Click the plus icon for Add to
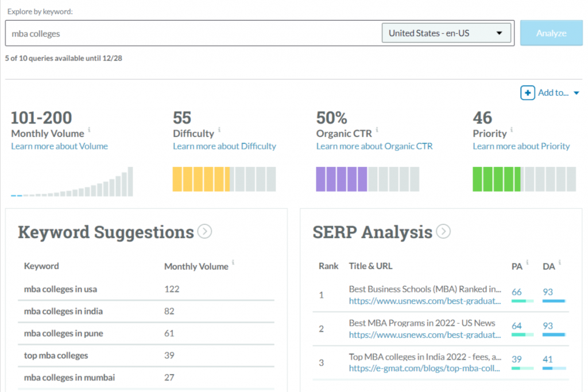 pyautogui.click(x=527, y=92)
